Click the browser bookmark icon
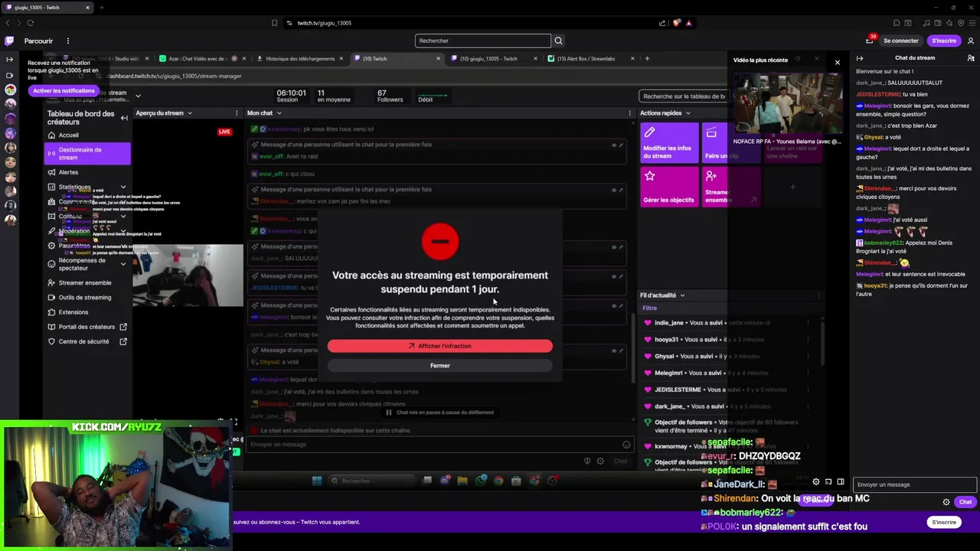The image size is (980, 551). (275, 23)
